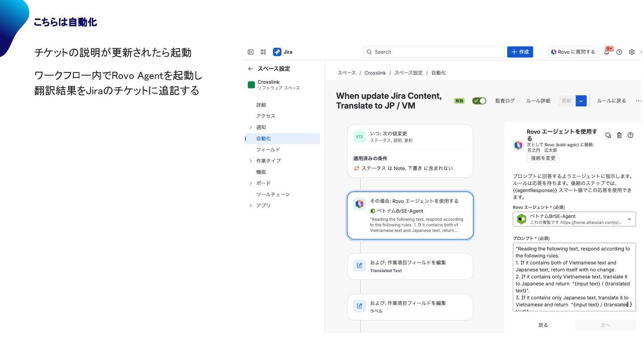Click the スペース breadcrumb link
644x362 pixels.
[347, 73]
